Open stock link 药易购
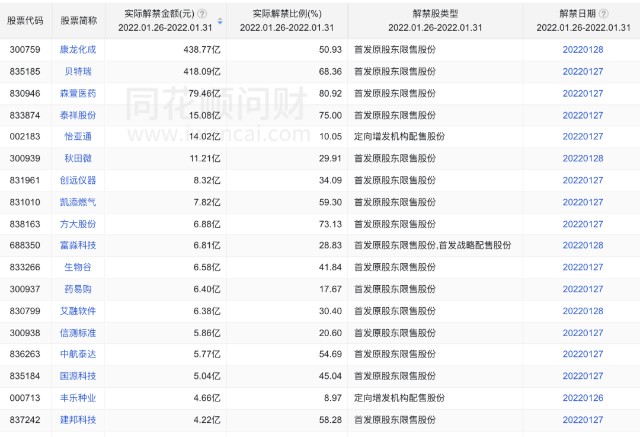 pyautogui.click(x=78, y=289)
